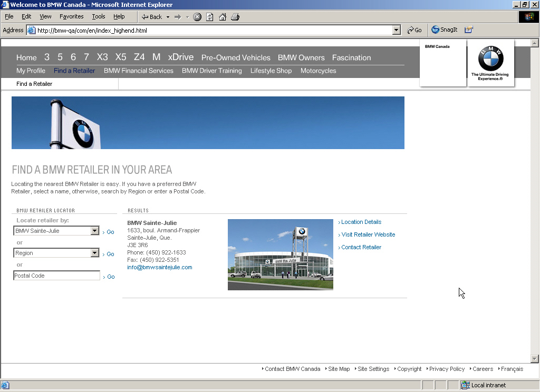540x392 pixels.
Task: Open the M models link
Action: coord(156,57)
